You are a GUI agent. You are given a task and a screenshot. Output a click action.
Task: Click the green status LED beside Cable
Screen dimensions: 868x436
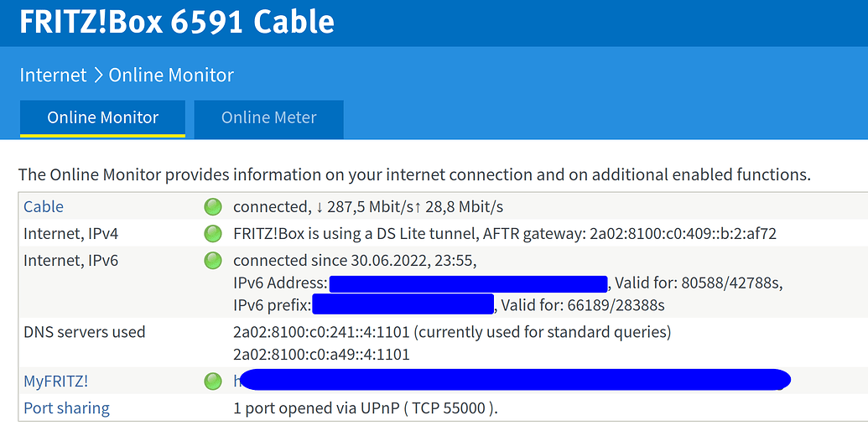coord(213,206)
